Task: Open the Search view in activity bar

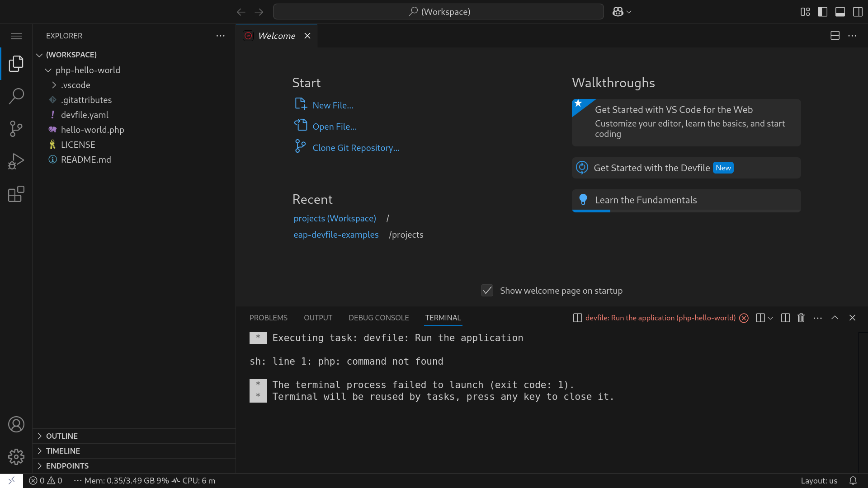Action: point(16,96)
